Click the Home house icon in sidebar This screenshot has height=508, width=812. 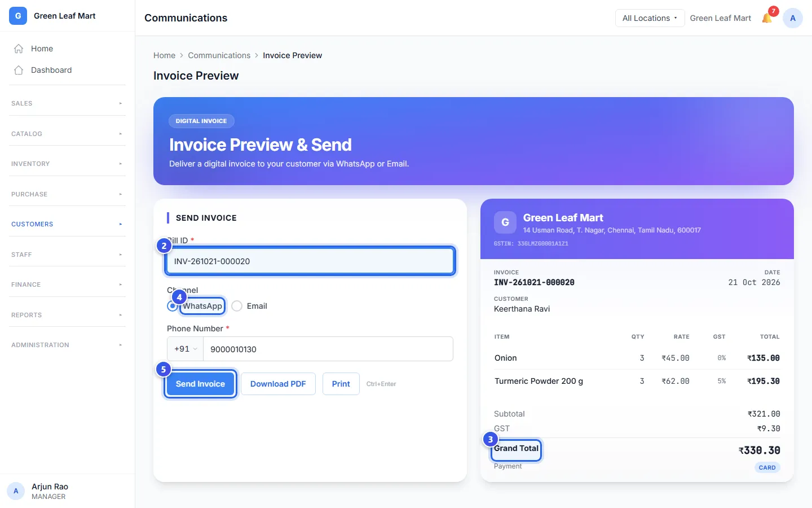(x=19, y=49)
